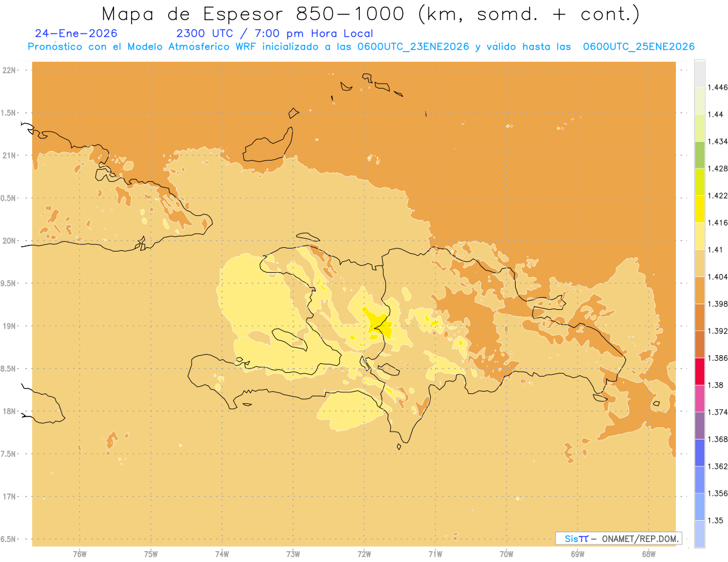
Task: Click the red legend swatch between 1.38 and 1.386
Action: coord(699,372)
